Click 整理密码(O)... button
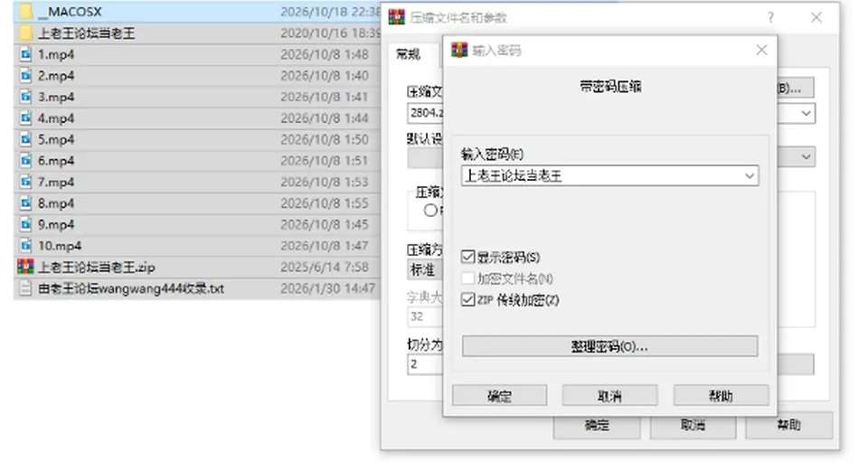 pos(609,346)
